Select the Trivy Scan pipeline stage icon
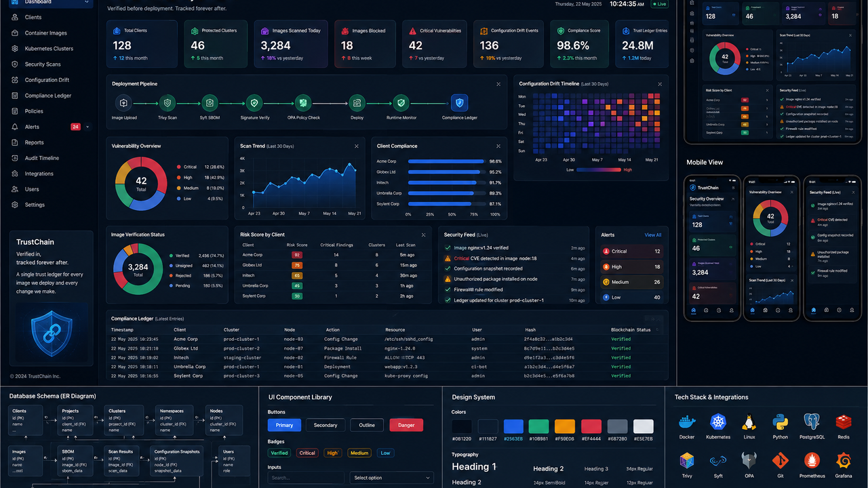The image size is (868, 488). pyautogui.click(x=167, y=103)
